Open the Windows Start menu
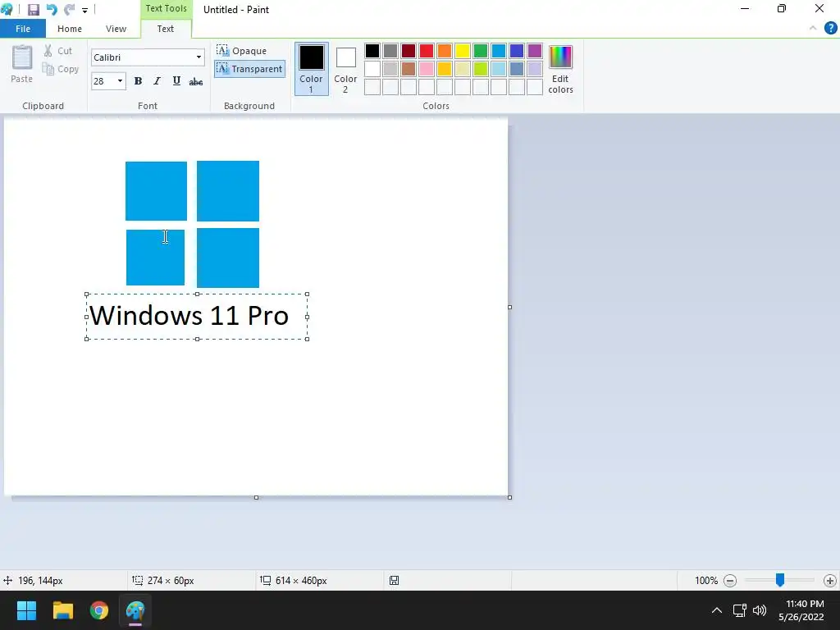 click(x=26, y=610)
